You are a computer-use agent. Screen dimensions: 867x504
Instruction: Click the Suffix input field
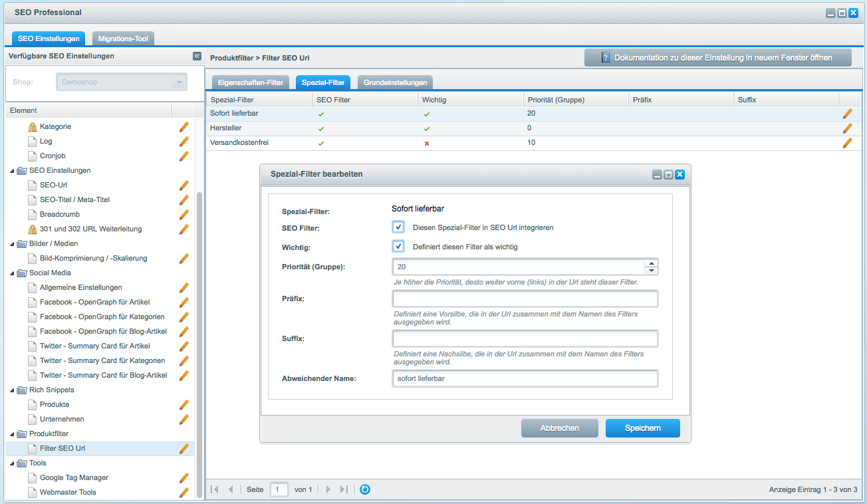click(x=525, y=338)
